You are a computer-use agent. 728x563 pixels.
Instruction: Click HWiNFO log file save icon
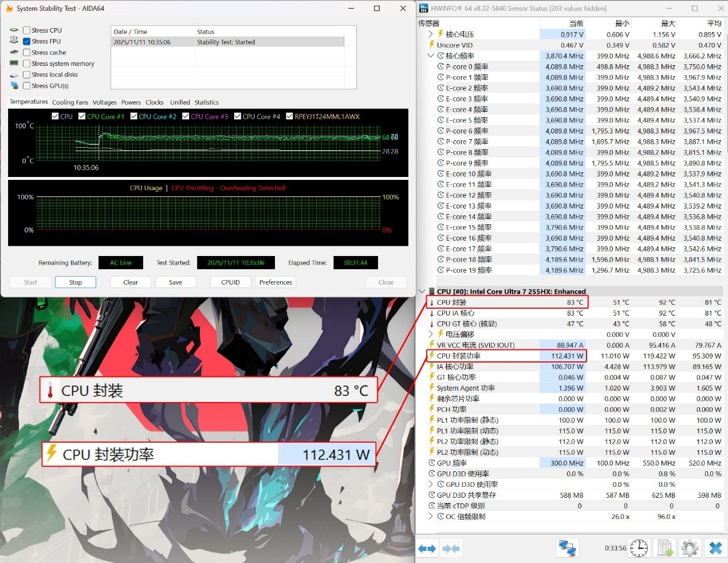[x=665, y=548]
